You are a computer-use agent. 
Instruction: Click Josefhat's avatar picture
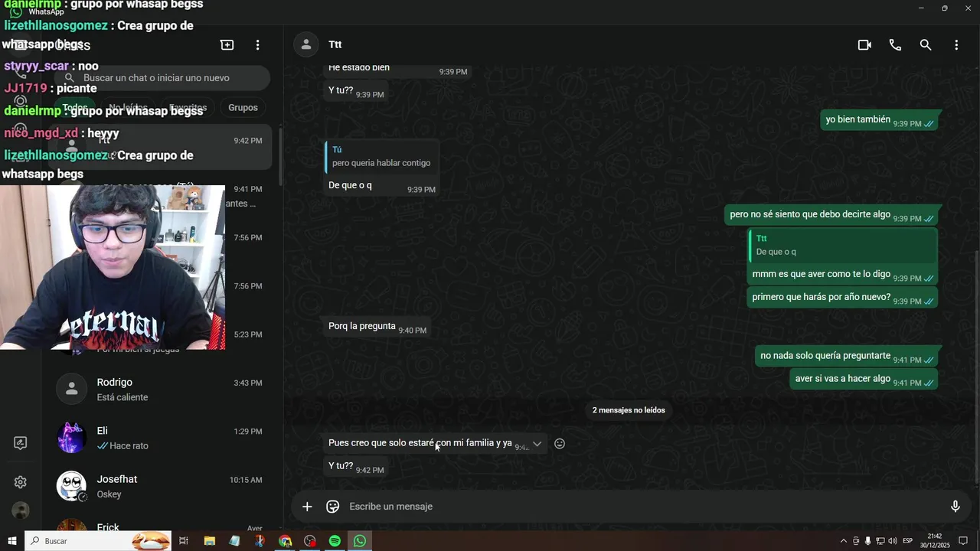[x=72, y=486]
